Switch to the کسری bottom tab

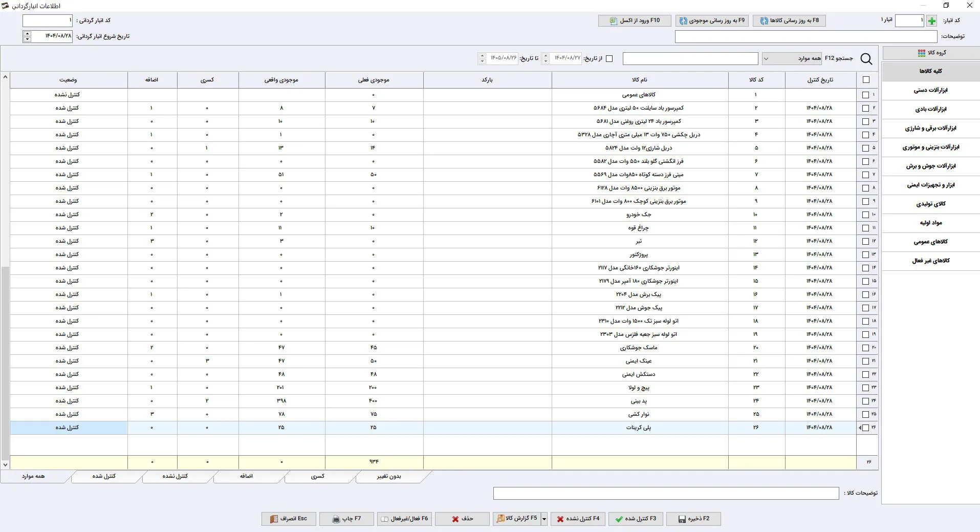318,477
